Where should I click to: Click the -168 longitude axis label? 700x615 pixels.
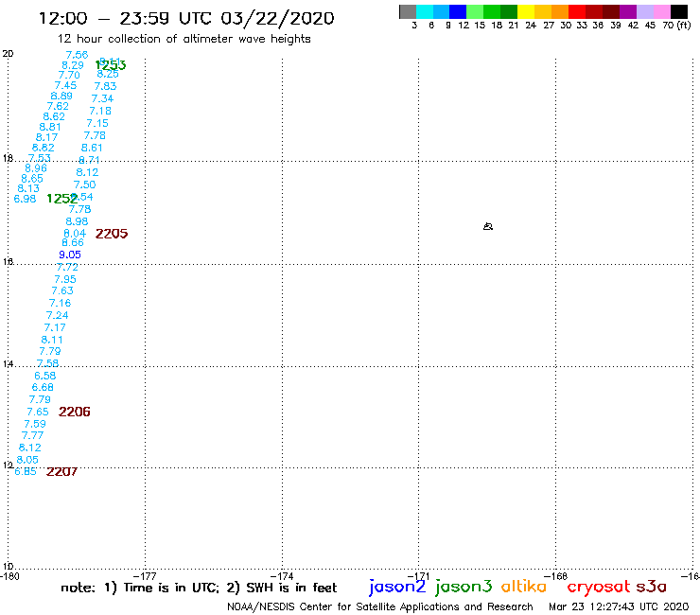[556, 576]
